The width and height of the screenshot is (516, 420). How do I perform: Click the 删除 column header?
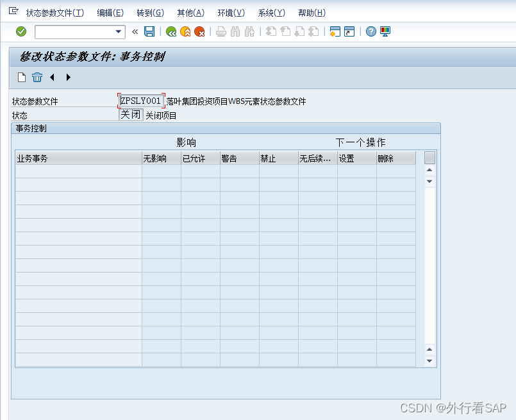tap(396, 158)
